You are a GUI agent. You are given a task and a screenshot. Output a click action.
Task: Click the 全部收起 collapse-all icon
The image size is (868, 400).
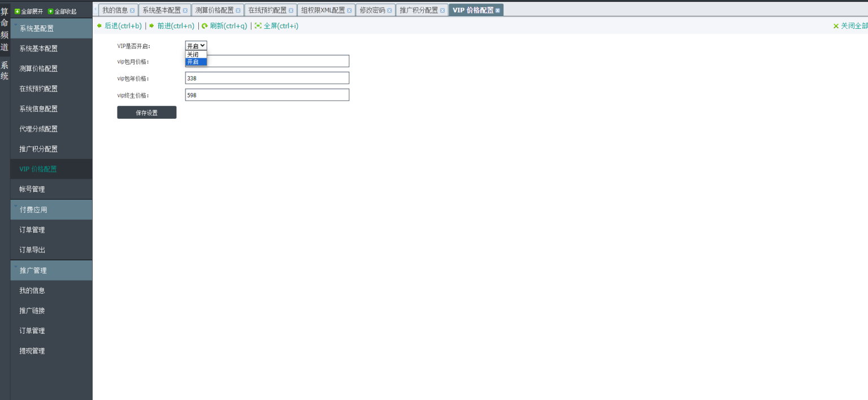coord(50,11)
